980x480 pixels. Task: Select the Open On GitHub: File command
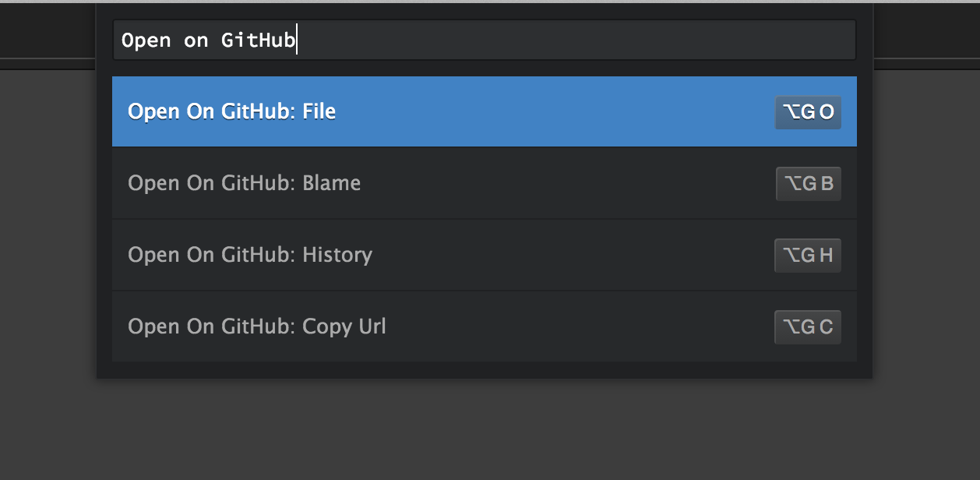tap(231, 111)
